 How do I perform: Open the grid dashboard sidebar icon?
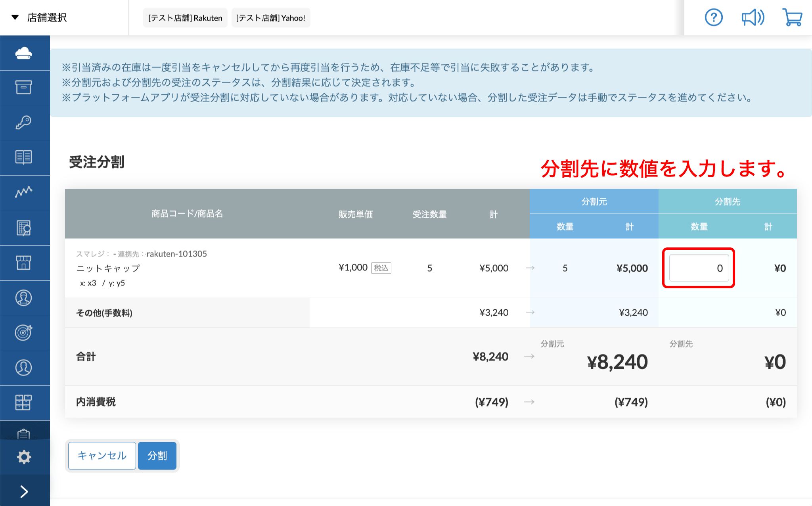tap(24, 402)
